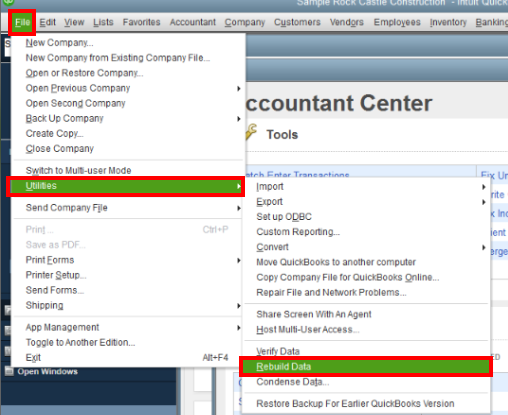Expand Export submenu in Utilities
The width and height of the screenshot is (508, 415).
[x=366, y=202]
